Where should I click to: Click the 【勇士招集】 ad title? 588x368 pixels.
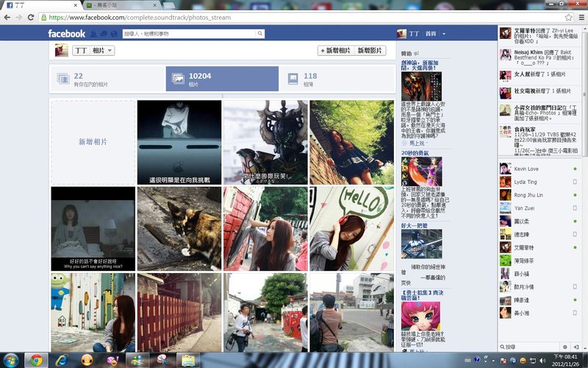coord(422,295)
